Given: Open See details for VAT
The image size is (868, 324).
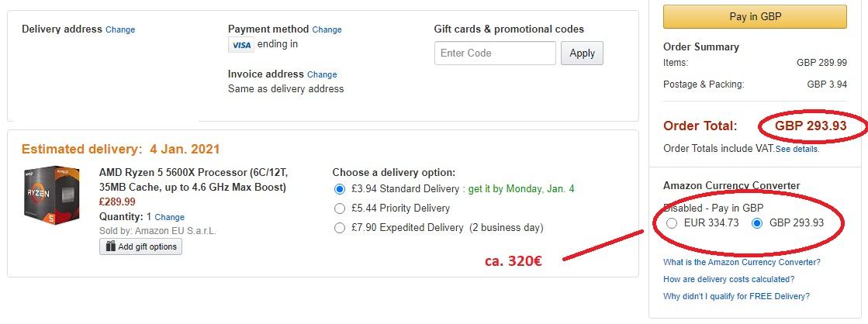Looking at the screenshot, I should coord(797,149).
